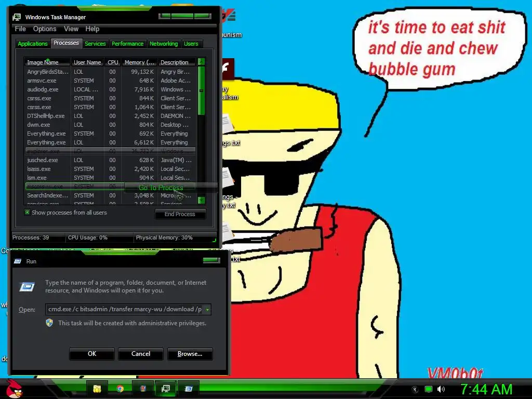Viewport: 532px width, 399px height.
Task: Open the file explorer folder taskbar icon
Action: (97, 389)
